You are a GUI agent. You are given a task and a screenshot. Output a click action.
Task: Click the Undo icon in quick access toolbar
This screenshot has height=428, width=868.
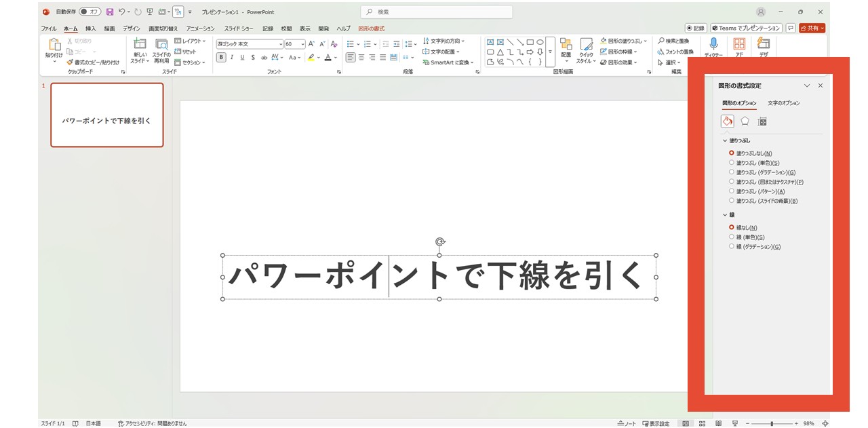[x=121, y=12]
